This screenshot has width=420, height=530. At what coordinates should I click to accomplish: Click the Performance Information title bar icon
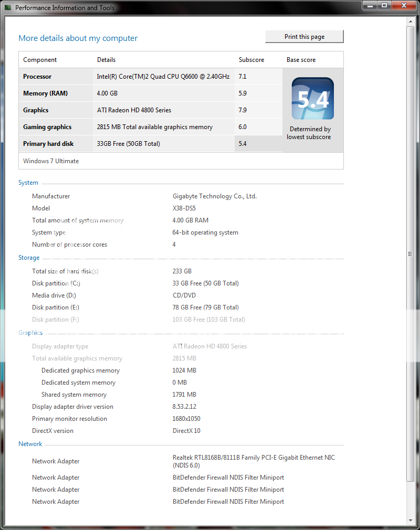8,8
